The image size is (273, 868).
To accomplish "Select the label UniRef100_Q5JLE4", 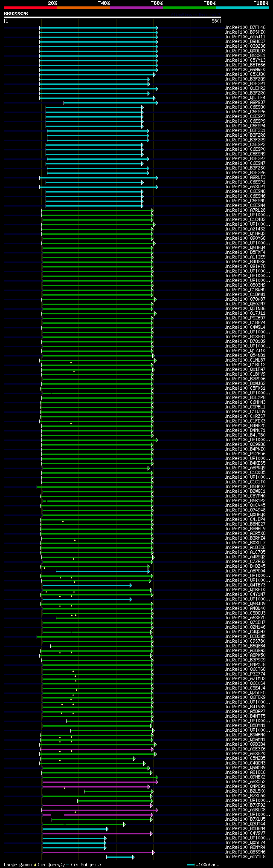I will [245, 98].
